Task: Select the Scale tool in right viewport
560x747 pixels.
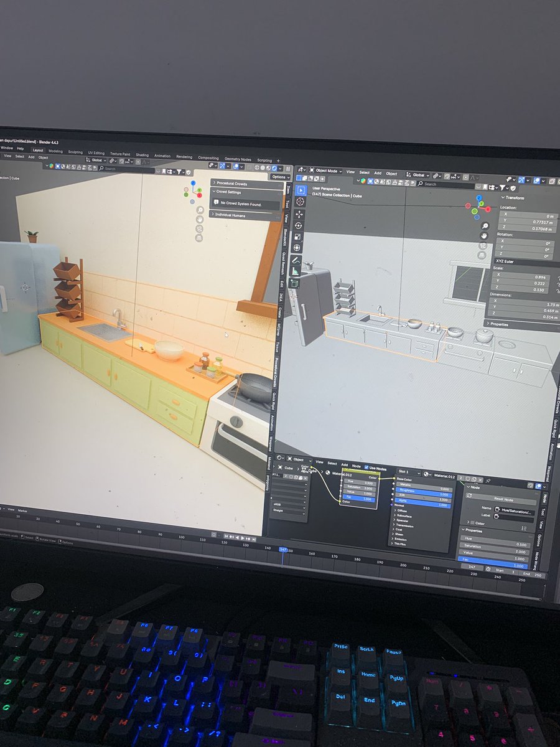Action: (298, 237)
